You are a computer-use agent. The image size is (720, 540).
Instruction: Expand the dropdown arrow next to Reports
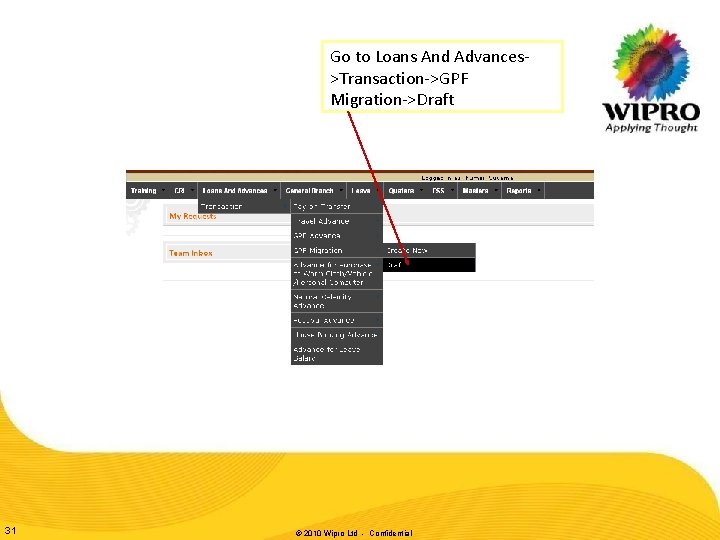[539, 190]
